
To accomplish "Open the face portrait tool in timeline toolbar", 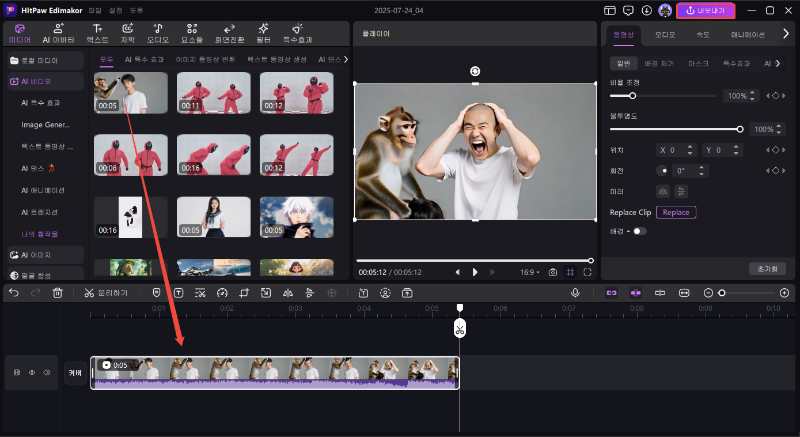I will click(385, 293).
